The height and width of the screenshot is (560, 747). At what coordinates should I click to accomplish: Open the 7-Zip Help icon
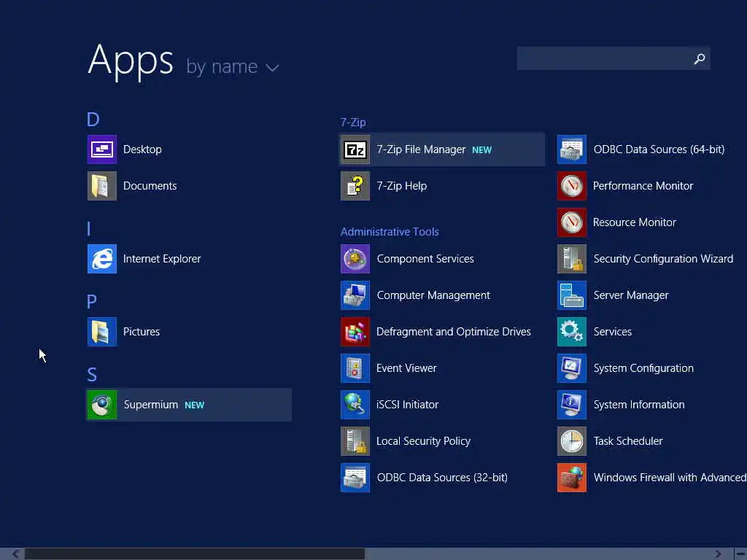(x=355, y=186)
